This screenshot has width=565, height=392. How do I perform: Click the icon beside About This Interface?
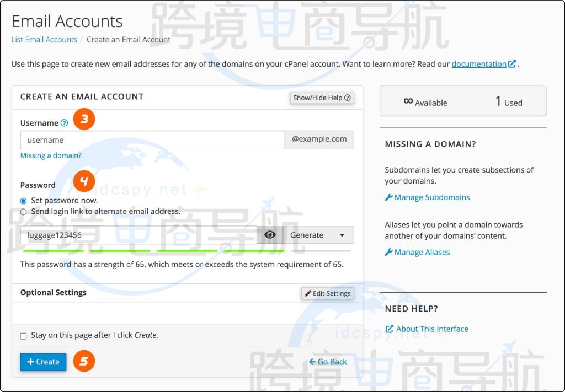pos(389,329)
